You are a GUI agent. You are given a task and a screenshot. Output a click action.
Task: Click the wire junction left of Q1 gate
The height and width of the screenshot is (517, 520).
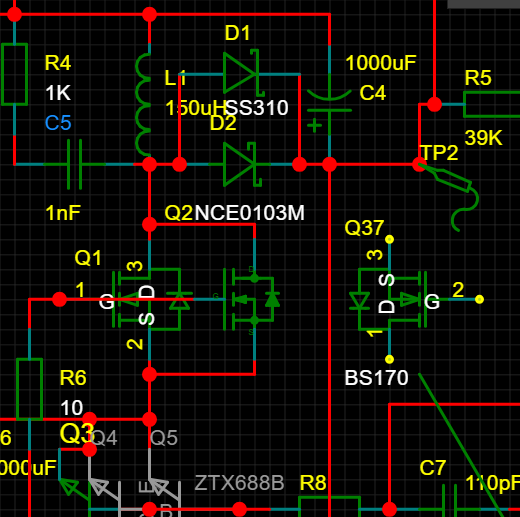pos(59,299)
